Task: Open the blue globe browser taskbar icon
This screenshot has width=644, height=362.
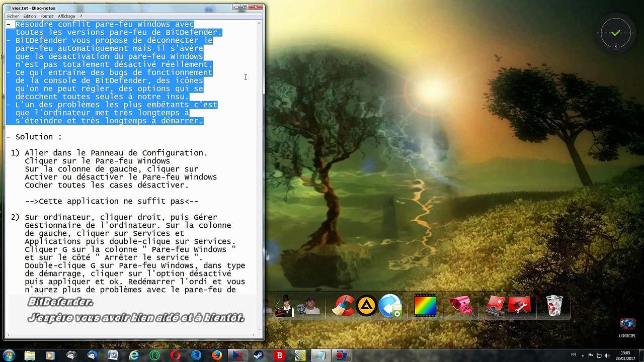Action: pos(196,355)
